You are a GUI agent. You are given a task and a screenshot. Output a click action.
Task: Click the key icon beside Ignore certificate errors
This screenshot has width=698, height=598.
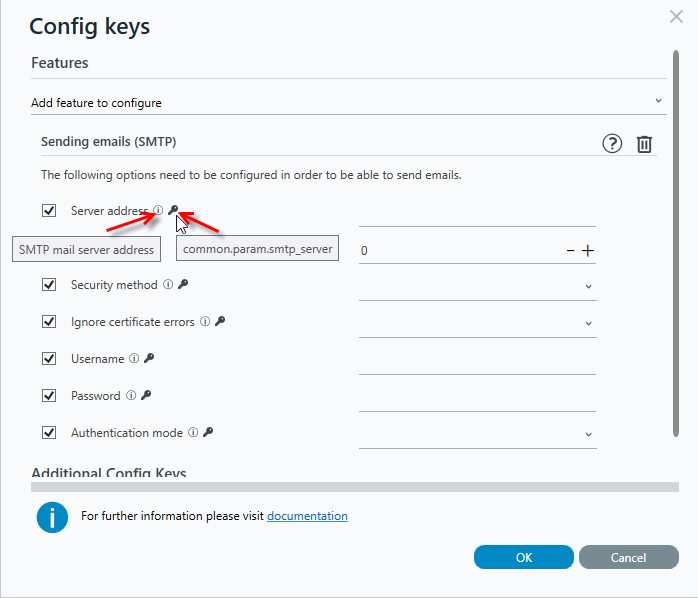tap(220, 321)
